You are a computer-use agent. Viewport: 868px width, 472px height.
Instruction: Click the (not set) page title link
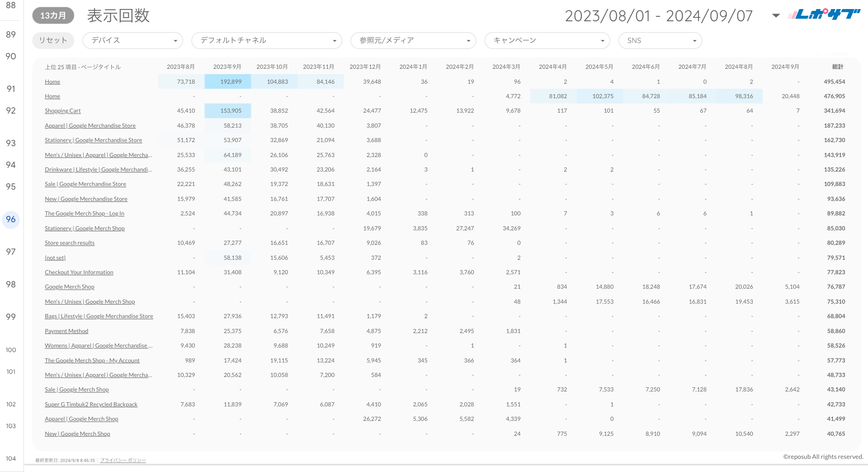point(55,257)
